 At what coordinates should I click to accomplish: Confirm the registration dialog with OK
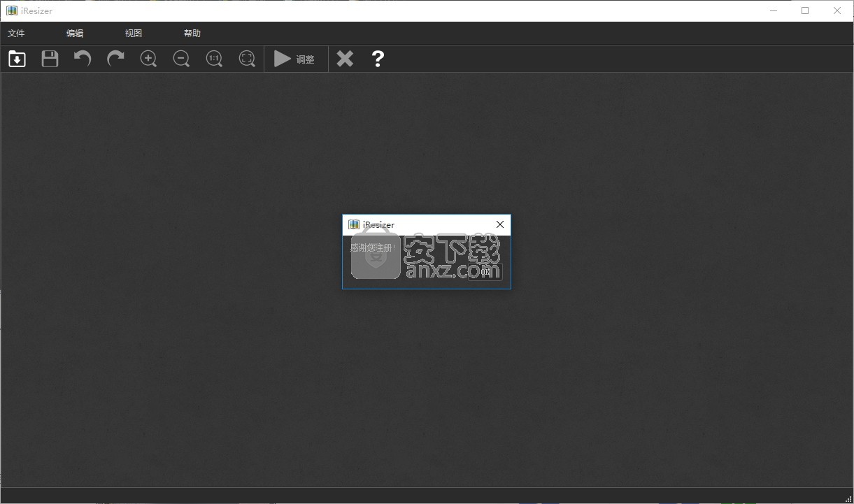pyautogui.click(x=485, y=272)
